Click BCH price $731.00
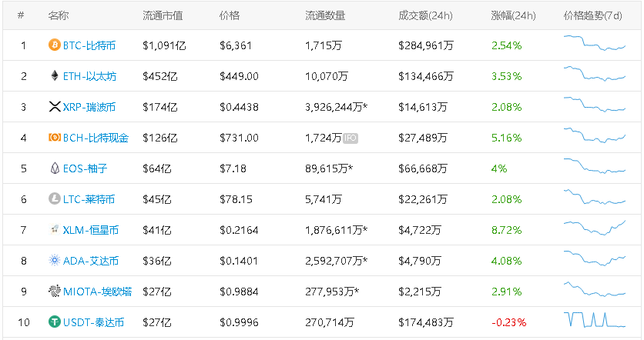This screenshot has width=644, height=340. pos(239,138)
